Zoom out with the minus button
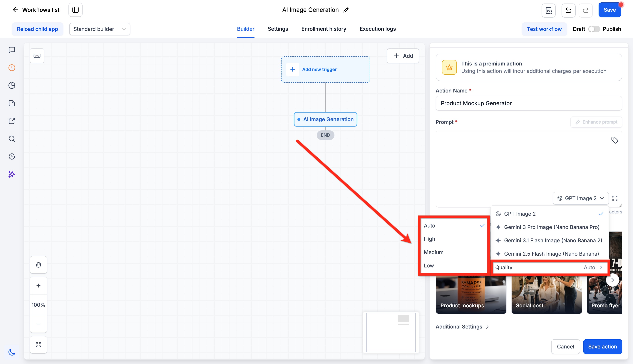633x364 pixels. tap(38, 324)
